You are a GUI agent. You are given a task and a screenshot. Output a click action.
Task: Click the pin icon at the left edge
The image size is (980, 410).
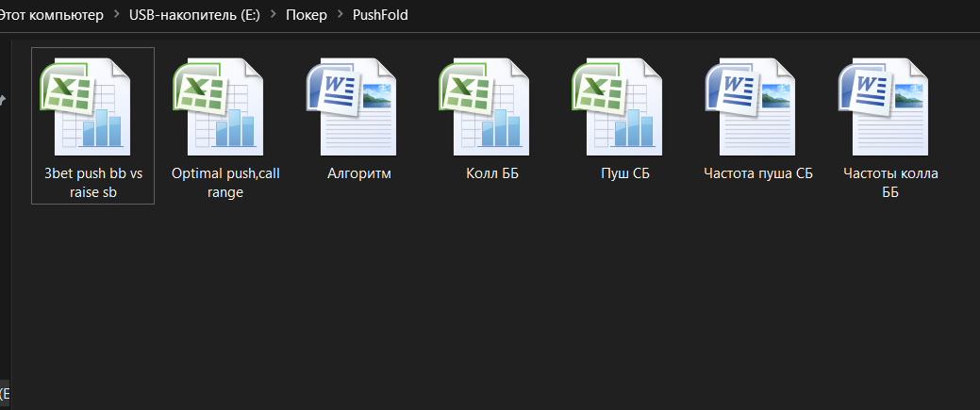[3, 100]
